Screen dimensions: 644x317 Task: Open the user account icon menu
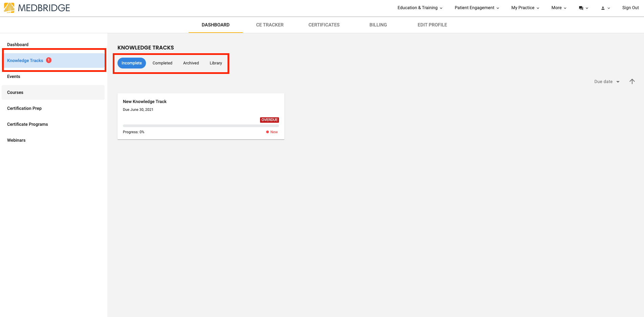(605, 8)
